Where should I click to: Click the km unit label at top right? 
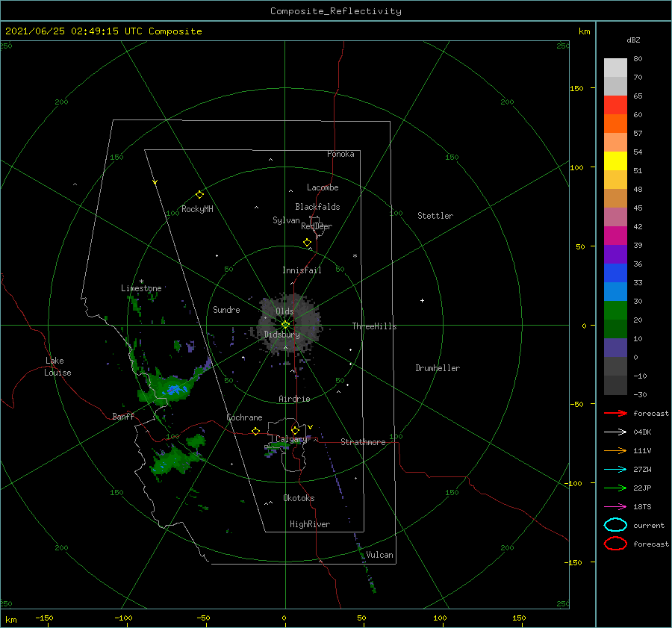coord(584,31)
